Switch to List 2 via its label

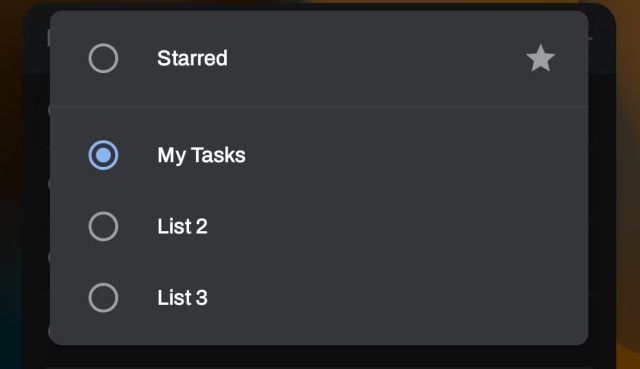[182, 226]
